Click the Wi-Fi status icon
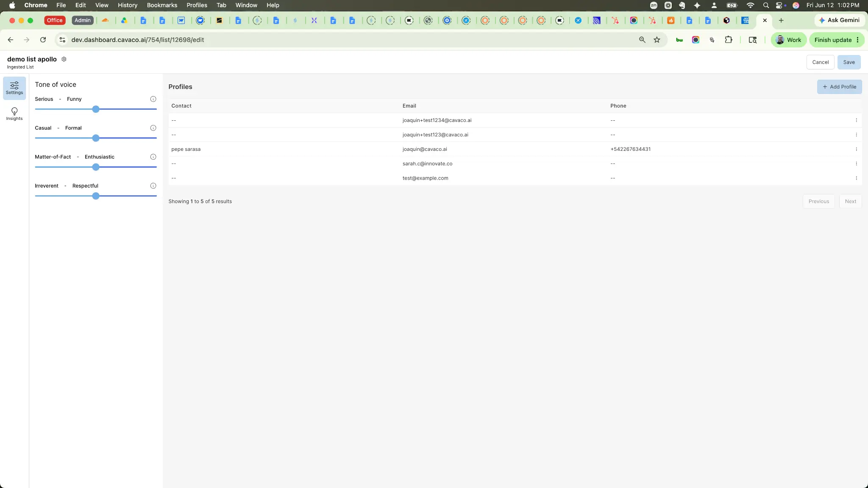This screenshot has height=488, width=868. pos(750,5)
